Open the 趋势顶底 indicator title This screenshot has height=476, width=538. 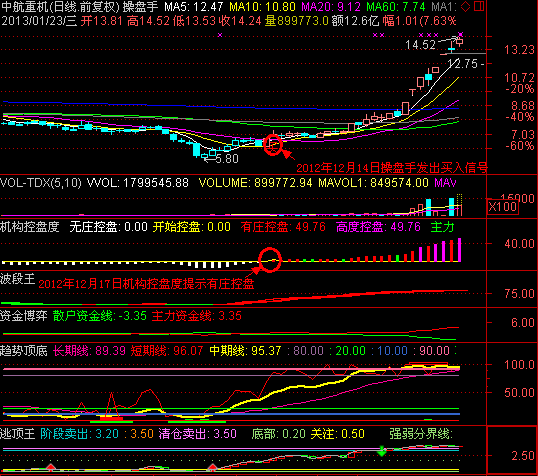24,351
